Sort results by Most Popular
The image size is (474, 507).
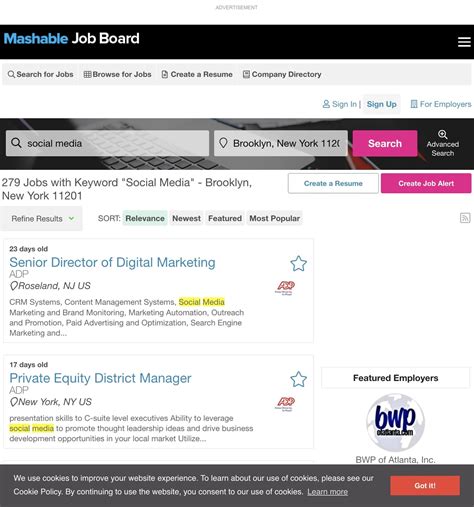pos(274,218)
